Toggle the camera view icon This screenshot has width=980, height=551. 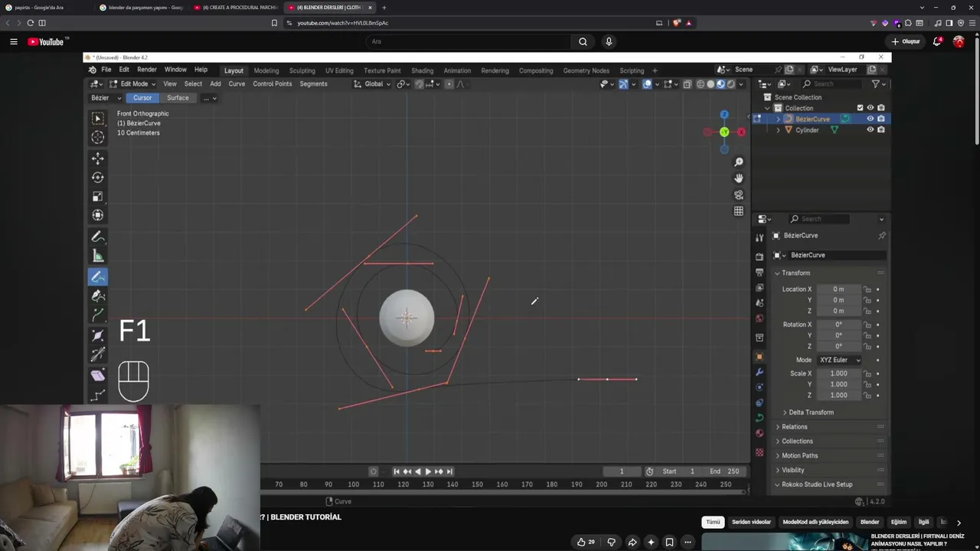(x=739, y=194)
